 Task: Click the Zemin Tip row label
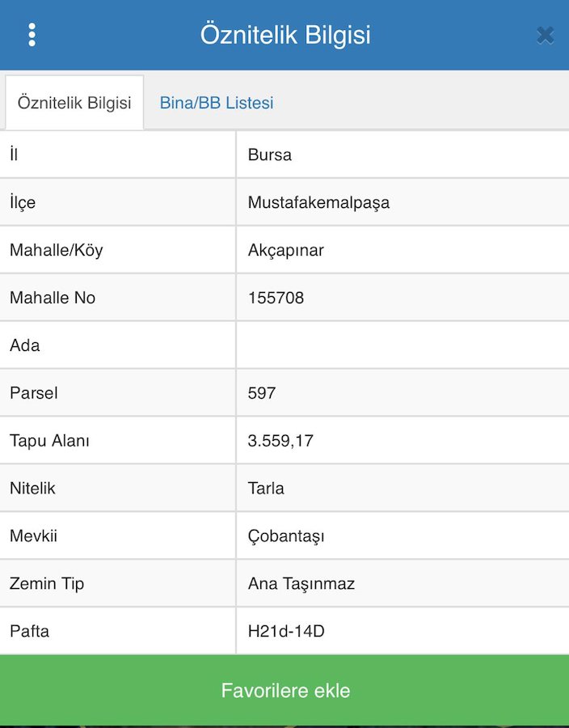pos(47,583)
